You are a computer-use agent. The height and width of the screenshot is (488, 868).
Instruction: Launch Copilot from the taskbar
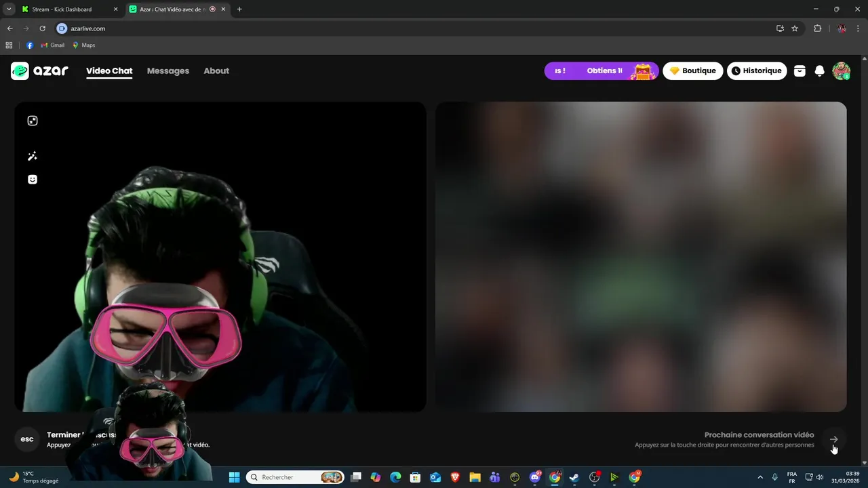[x=376, y=477]
